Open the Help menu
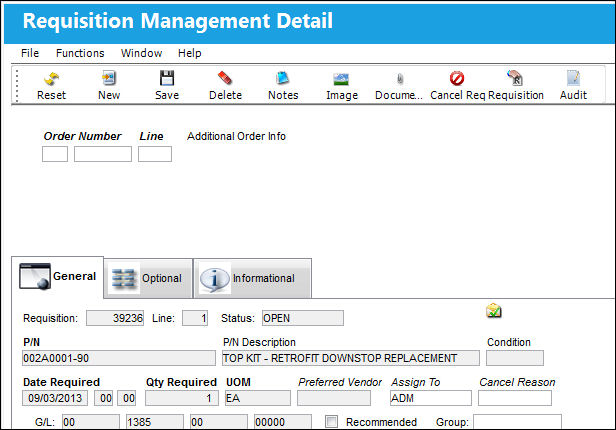Viewport: 616px width, 430px height. [190, 53]
